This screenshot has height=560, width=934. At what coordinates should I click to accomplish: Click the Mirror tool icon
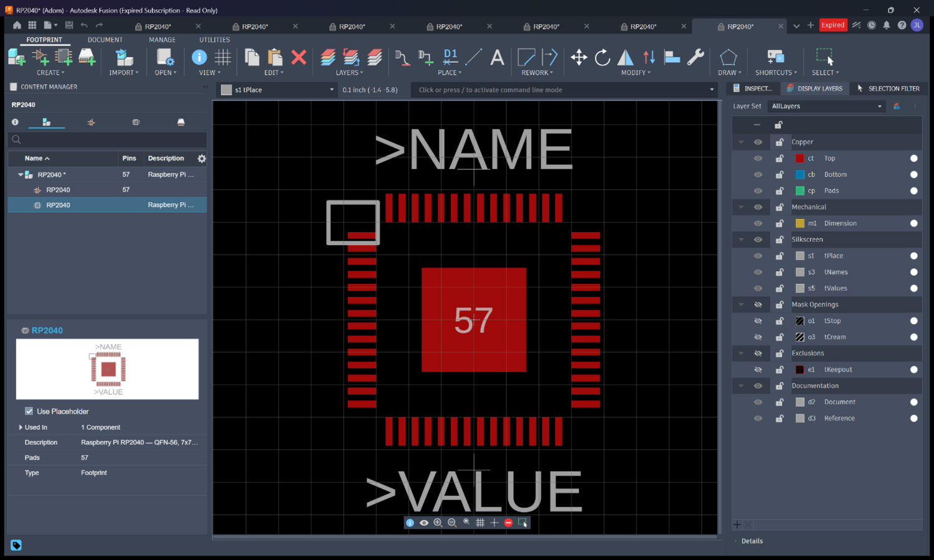click(625, 57)
